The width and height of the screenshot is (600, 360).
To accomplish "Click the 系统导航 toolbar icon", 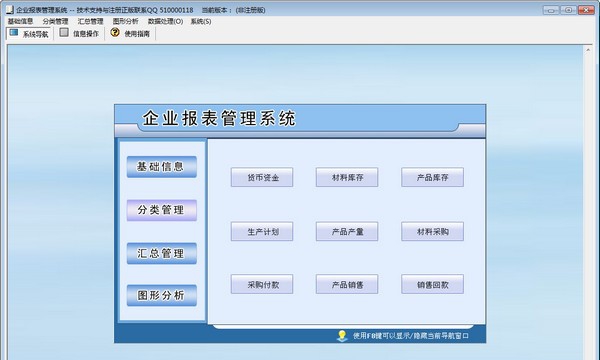I will [14, 33].
